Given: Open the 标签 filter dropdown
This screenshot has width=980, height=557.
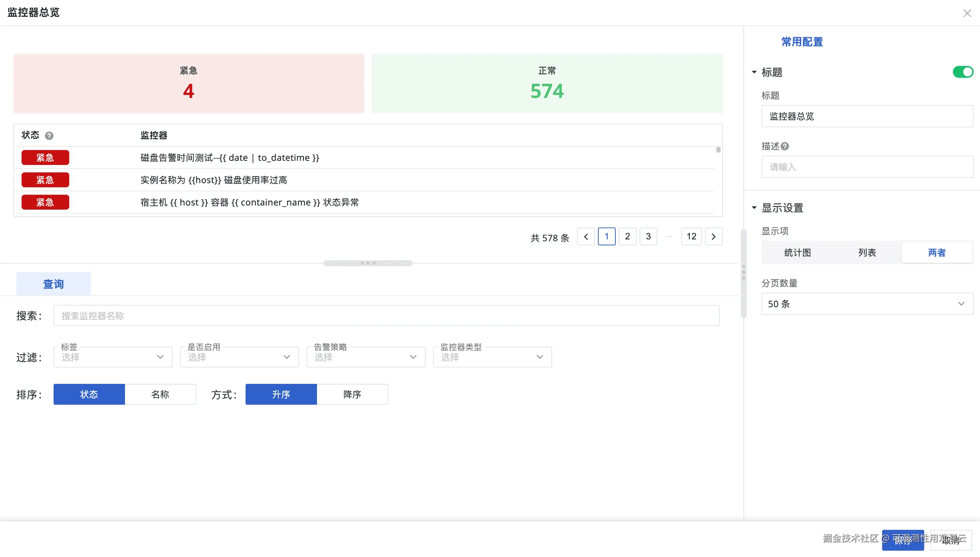Looking at the screenshot, I should [x=113, y=357].
